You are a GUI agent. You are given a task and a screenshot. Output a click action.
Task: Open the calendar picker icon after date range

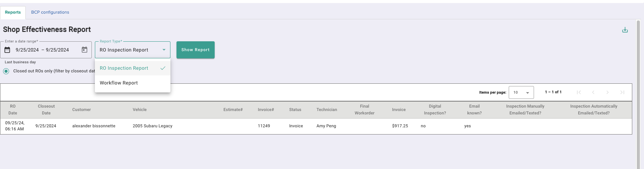click(x=85, y=50)
